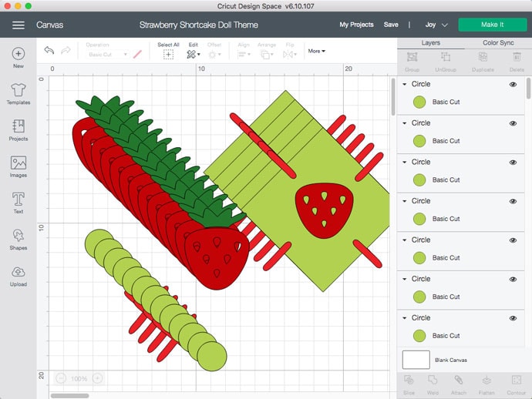Image resolution: width=532 pixels, height=399 pixels.
Task: Click the Undo arrow
Action: click(49, 51)
